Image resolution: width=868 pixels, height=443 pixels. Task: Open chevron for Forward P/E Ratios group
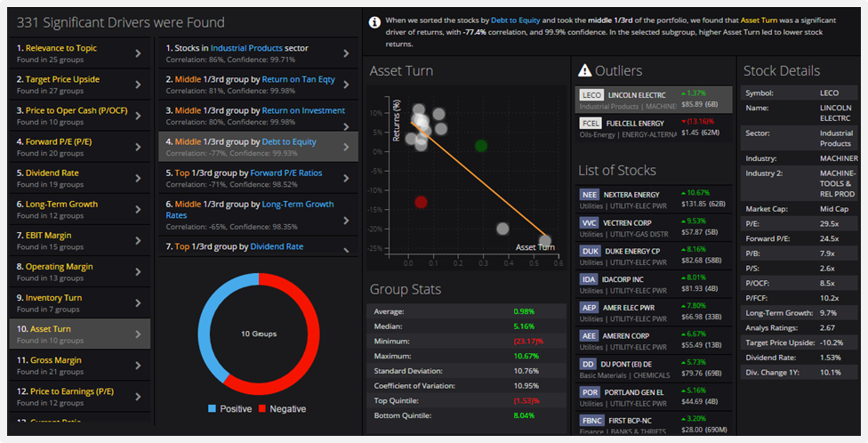[346, 178]
